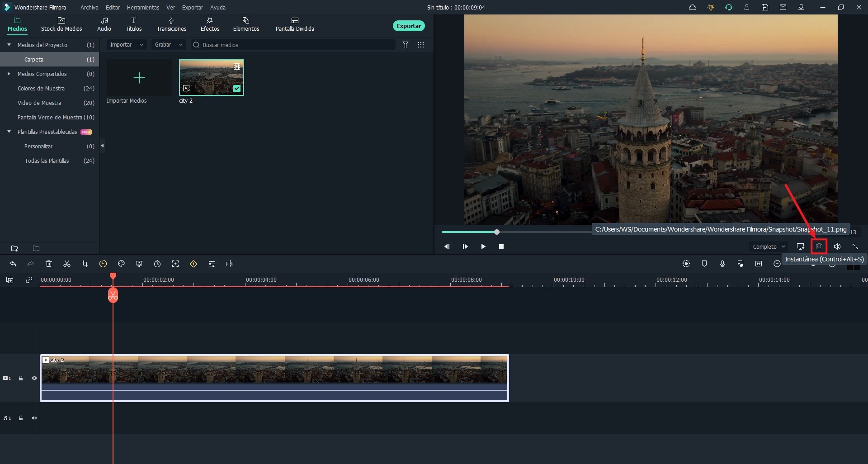Click the Render Preview icon
868x464 pixels.
click(x=686, y=264)
